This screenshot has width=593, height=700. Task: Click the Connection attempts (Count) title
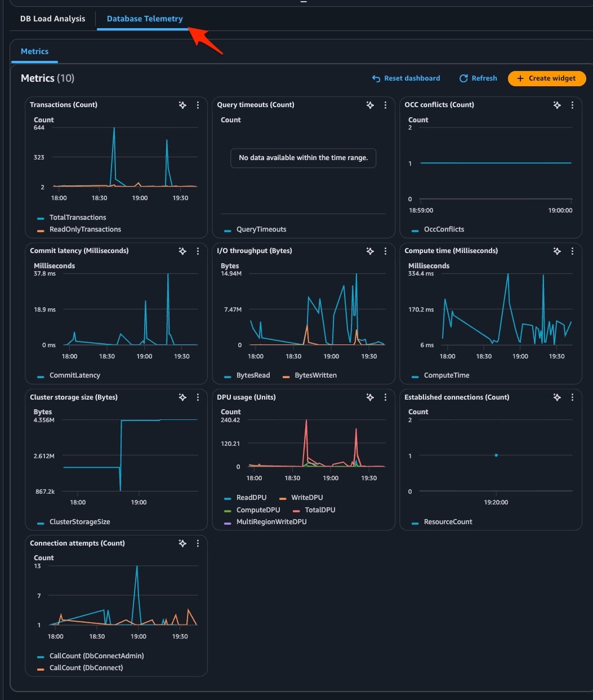pos(77,543)
